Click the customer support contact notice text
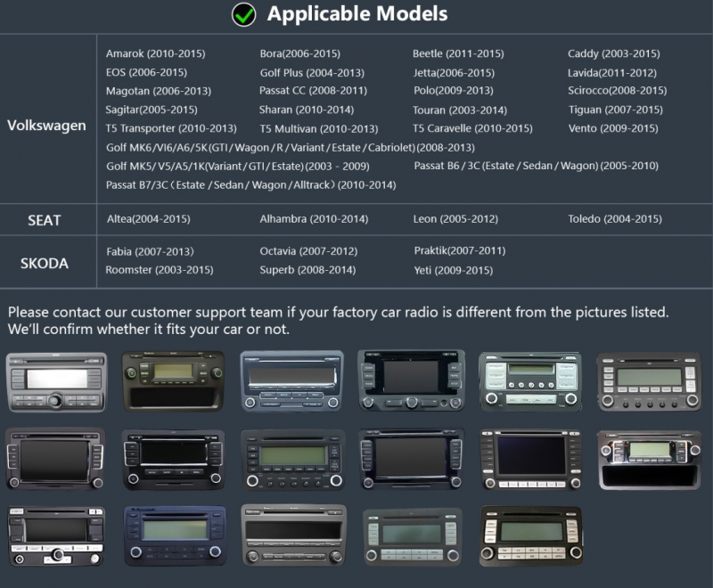 click(x=338, y=322)
